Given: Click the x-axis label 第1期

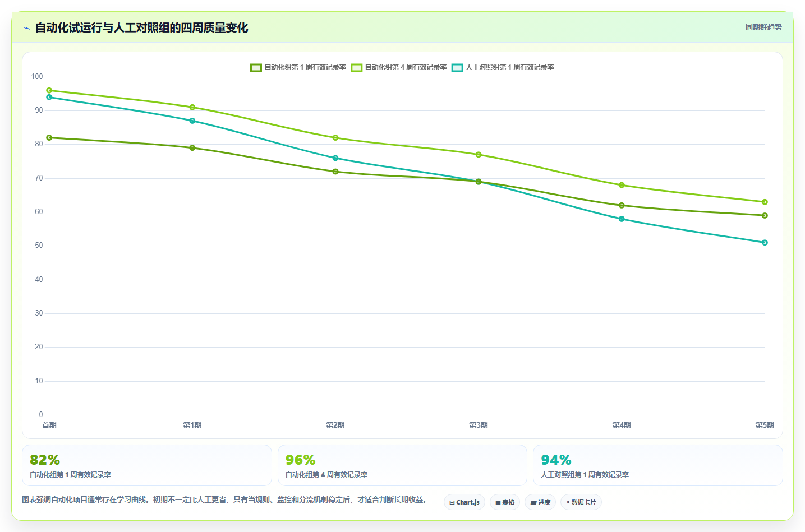Looking at the screenshot, I should (x=192, y=425).
